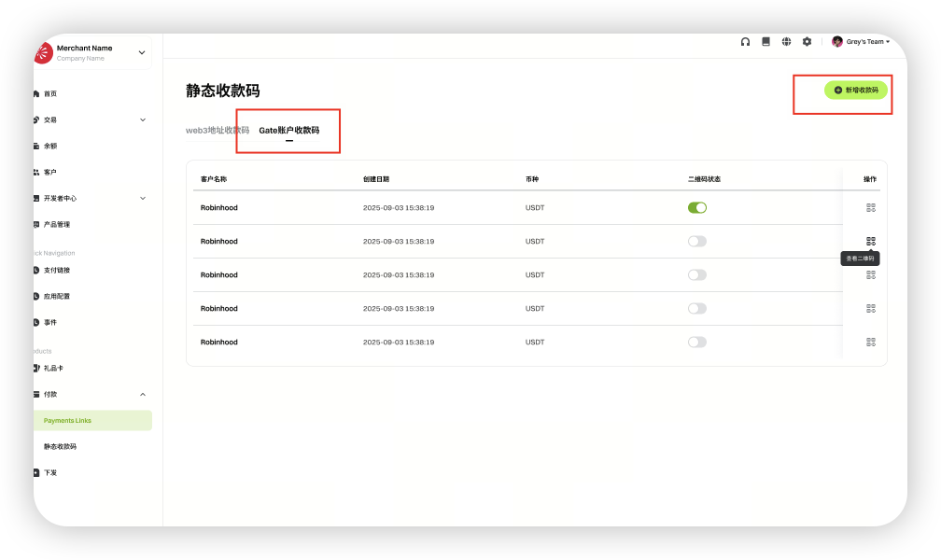View QR code for the second row
Image resolution: width=941 pixels, height=560 pixels.
(x=870, y=241)
